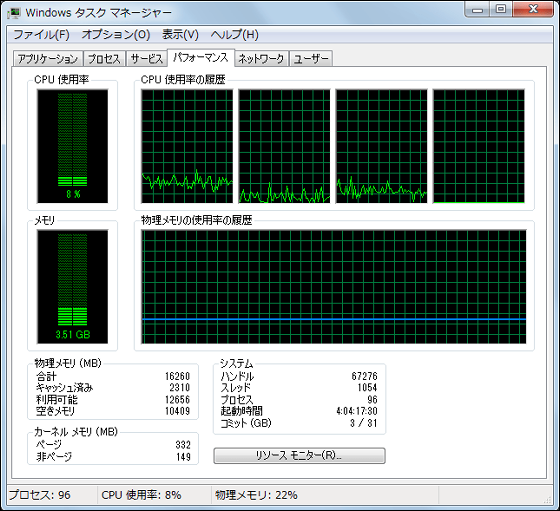Select the パフォーマンス tab

pos(201,57)
